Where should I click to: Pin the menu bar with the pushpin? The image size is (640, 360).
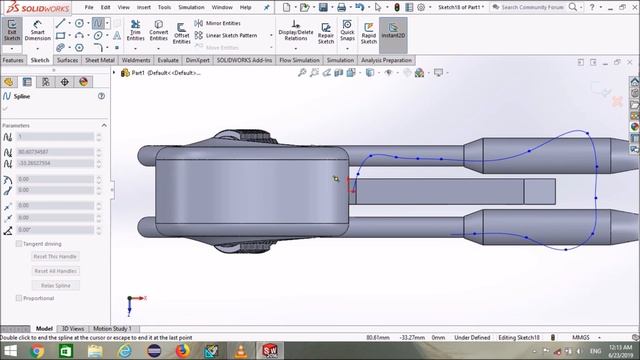[267, 7]
